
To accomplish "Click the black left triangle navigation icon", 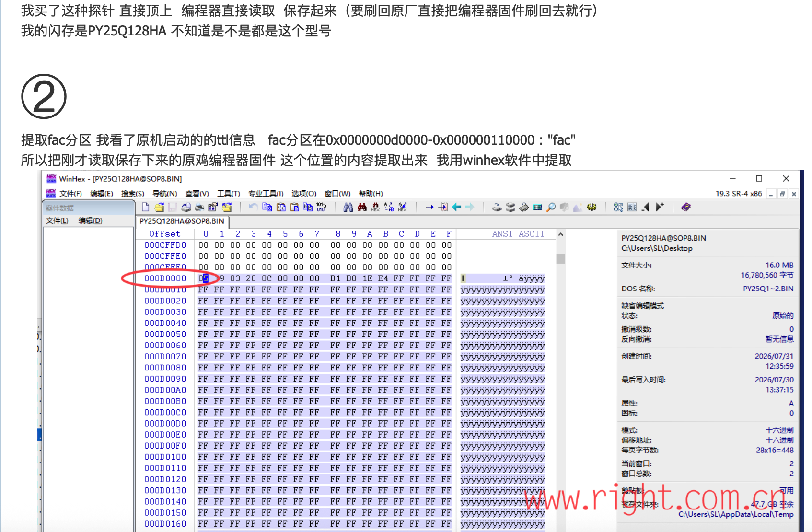I will (x=646, y=207).
